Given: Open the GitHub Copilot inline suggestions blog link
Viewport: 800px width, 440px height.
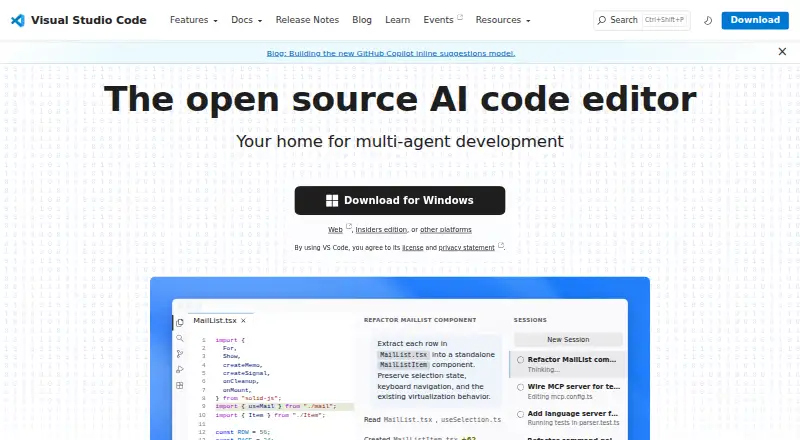Looking at the screenshot, I should point(391,53).
